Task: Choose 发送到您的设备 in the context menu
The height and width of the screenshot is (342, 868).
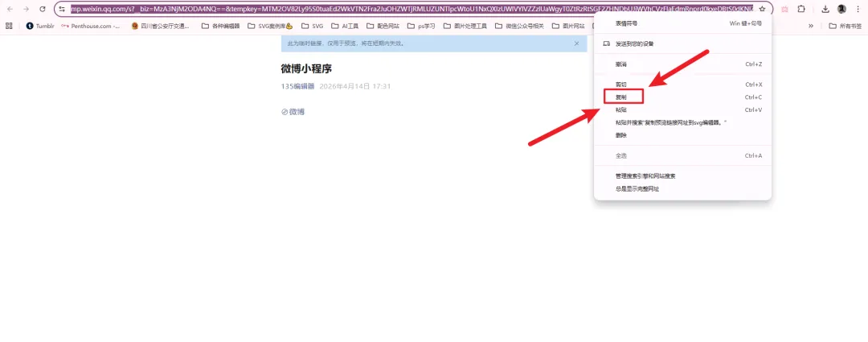Action: pos(682,43)
